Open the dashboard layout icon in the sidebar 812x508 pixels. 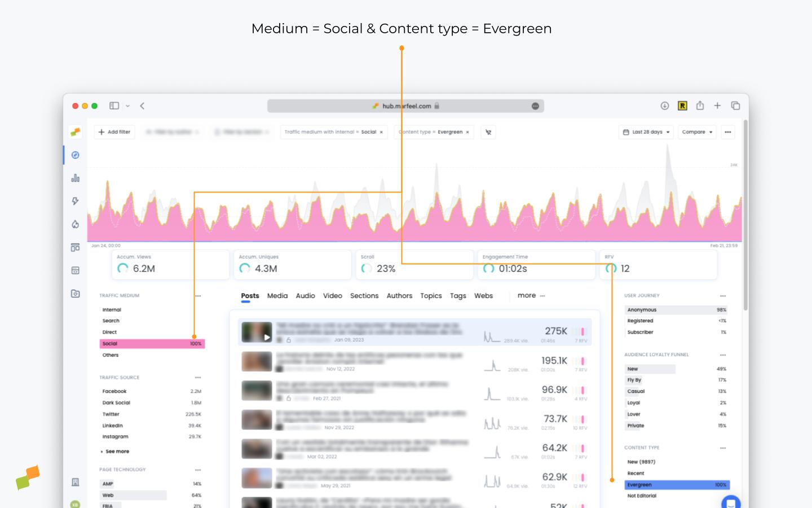(75, 247)
